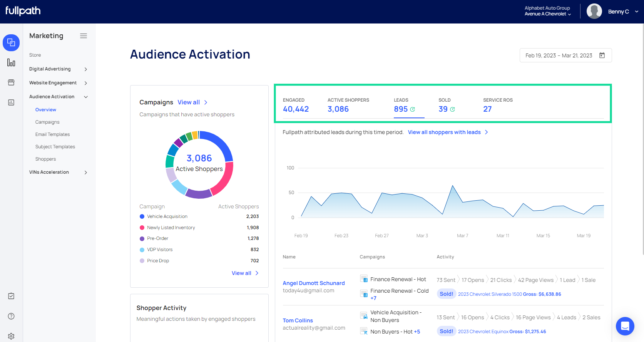Click the help question mark icon
644x342 pixels.
11,316
